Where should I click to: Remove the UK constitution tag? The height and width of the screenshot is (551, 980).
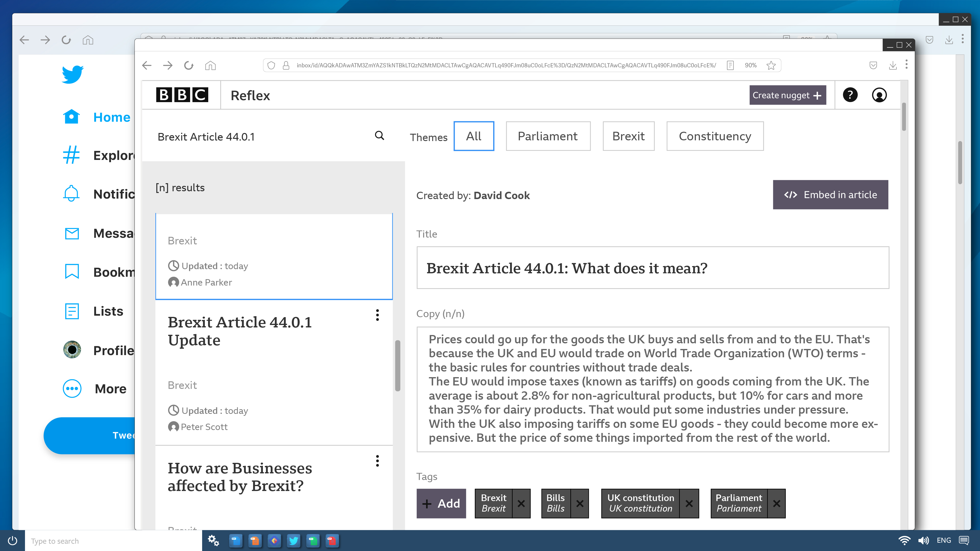pyautogui.click(x=689, y=503)
